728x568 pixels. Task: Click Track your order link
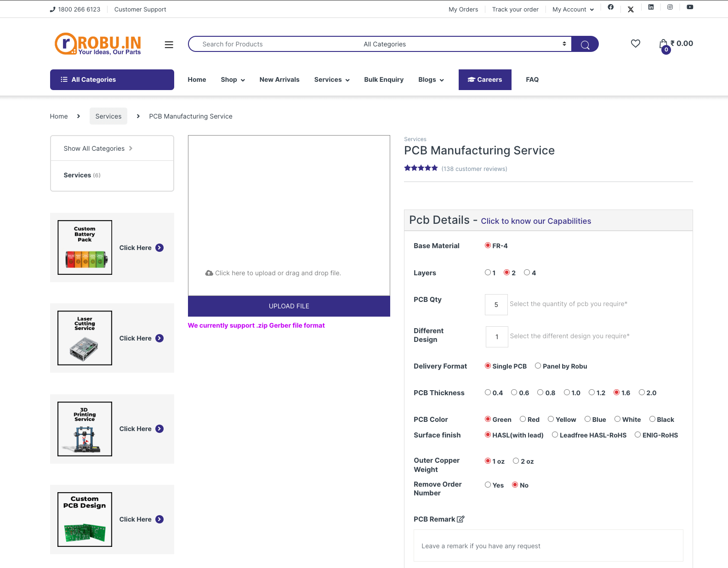pos(515,9)
